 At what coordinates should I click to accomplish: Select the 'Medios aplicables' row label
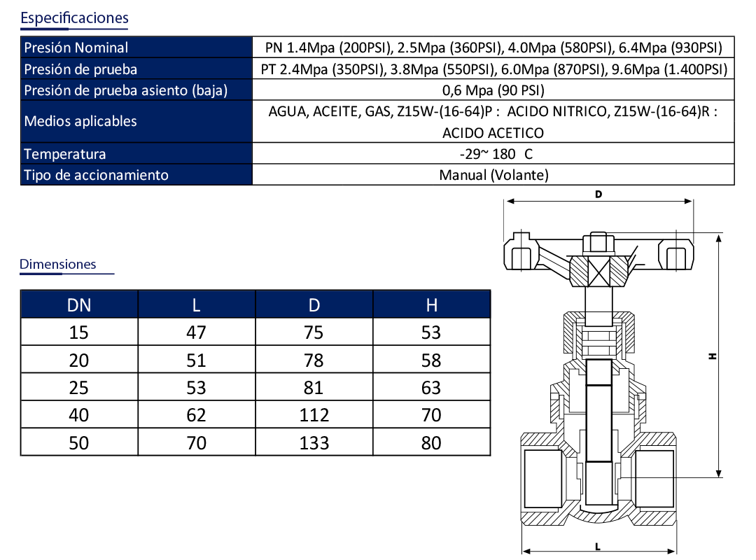click(80, 121)
